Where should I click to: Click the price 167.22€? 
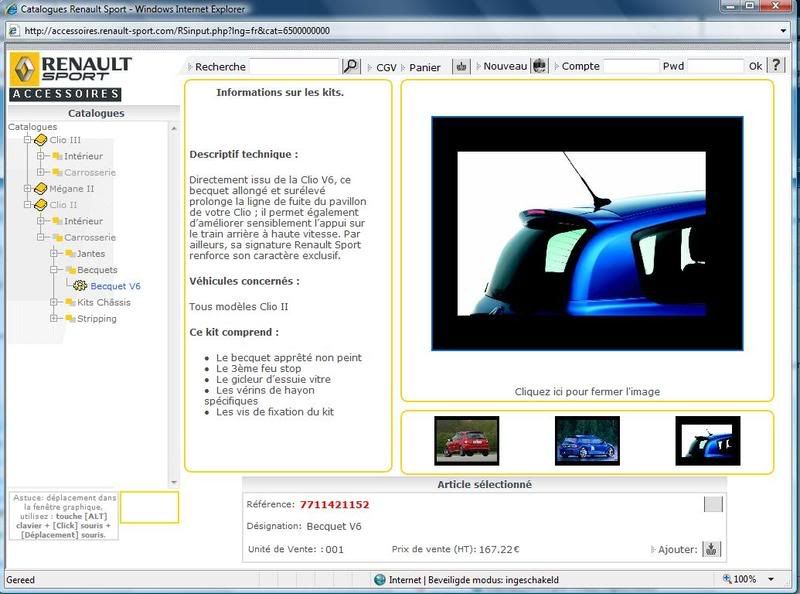(499, 550)
